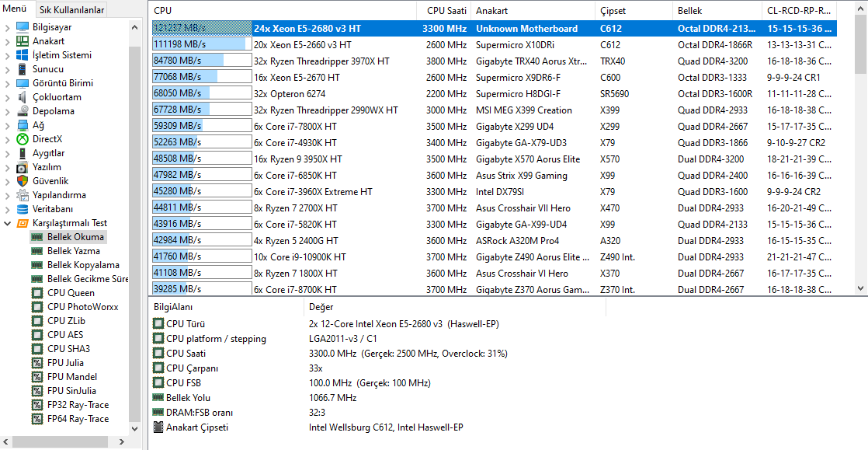The image size is (868, 450).
Task: Expand the Anakart tree node
Action: point(7,41)
